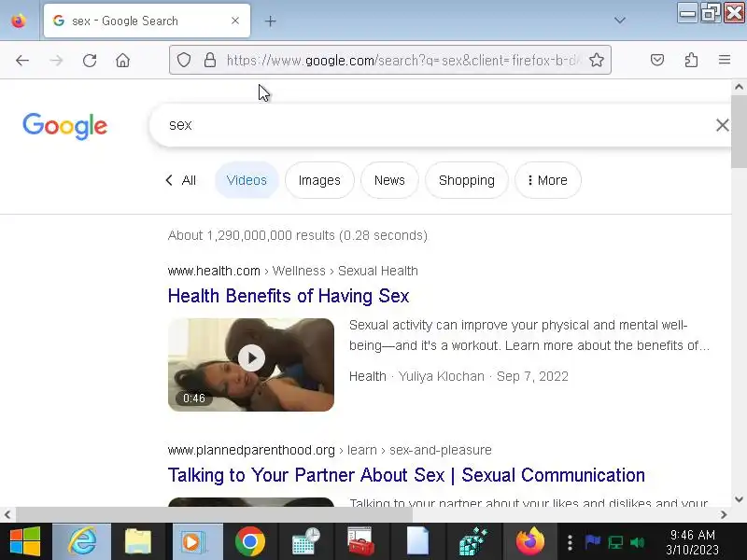The height and width of the screenshot is (560, 747).
Task: Open the red toolbox taskbar app
Action: [361, 541]
